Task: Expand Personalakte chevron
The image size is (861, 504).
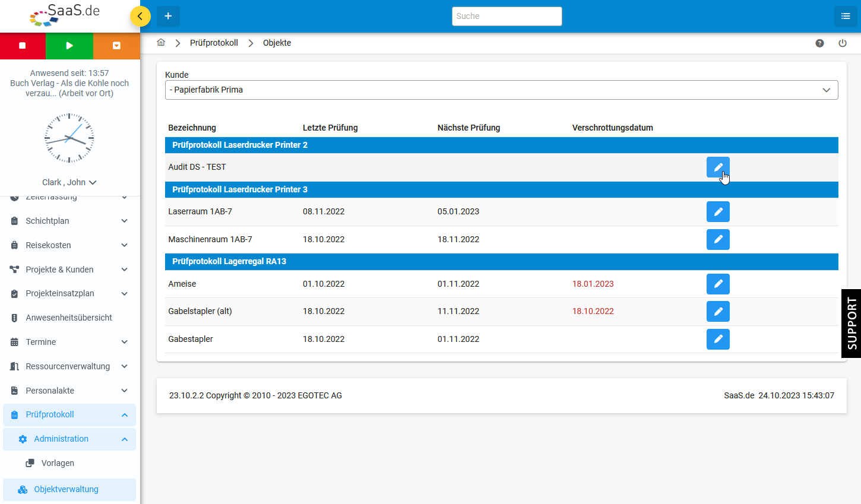Action: pos(124,391)
